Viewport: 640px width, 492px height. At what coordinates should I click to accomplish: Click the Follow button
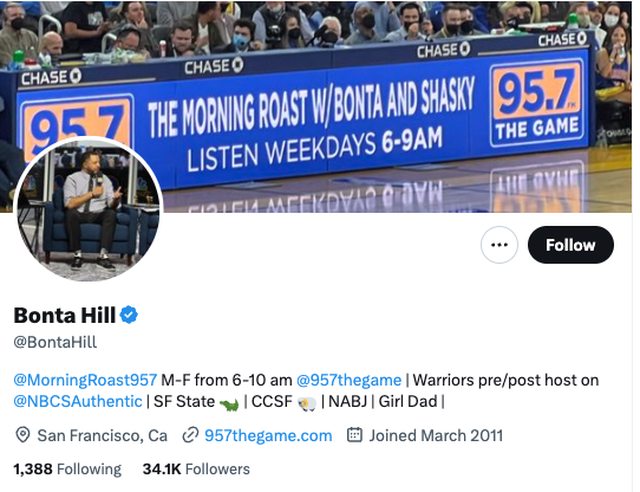click(x=570, y=245)
